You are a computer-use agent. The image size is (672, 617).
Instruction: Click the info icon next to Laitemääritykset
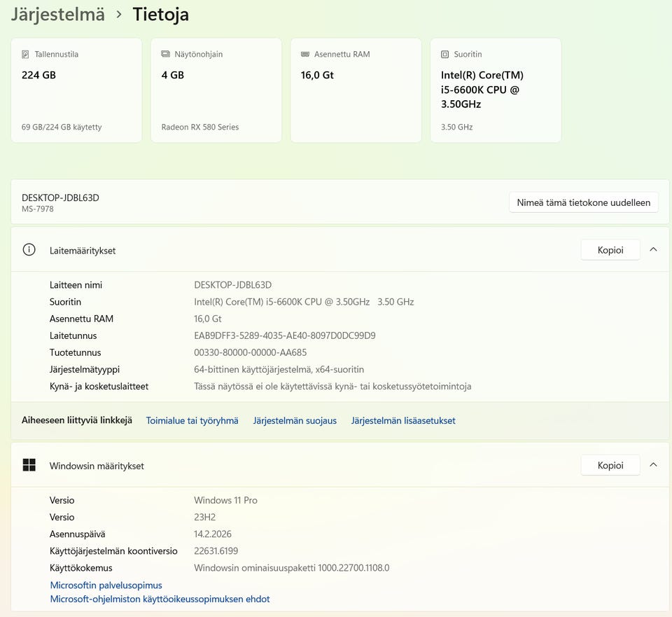[29, 250]
